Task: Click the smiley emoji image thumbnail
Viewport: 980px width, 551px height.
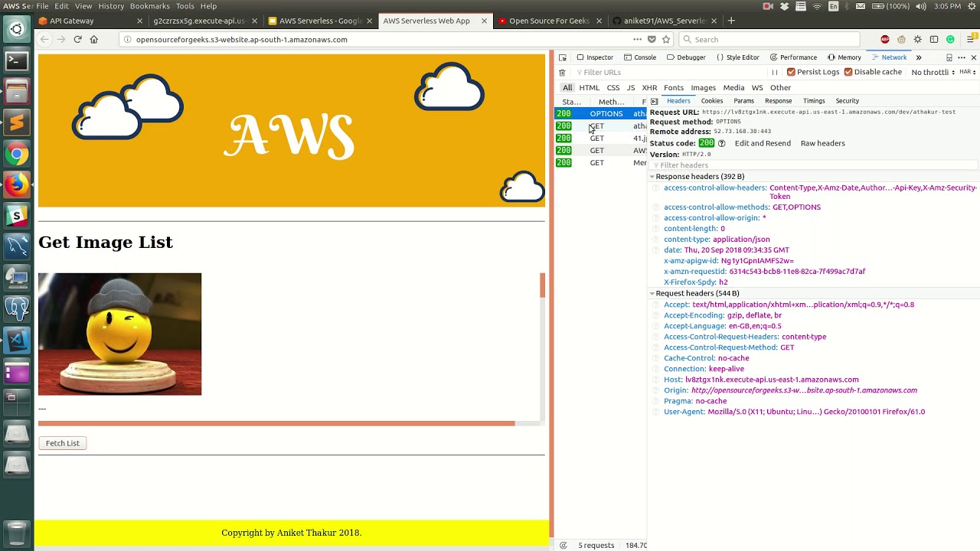Action: pos(120,334)
